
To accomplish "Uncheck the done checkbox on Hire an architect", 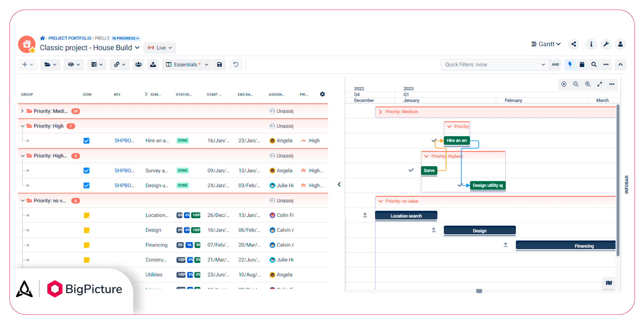I will tap(87, 140).
